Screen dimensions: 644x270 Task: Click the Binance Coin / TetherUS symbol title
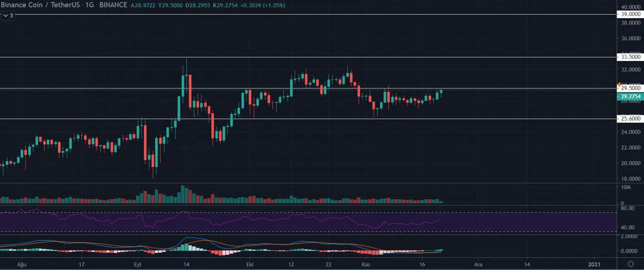(x=40, y=5)
